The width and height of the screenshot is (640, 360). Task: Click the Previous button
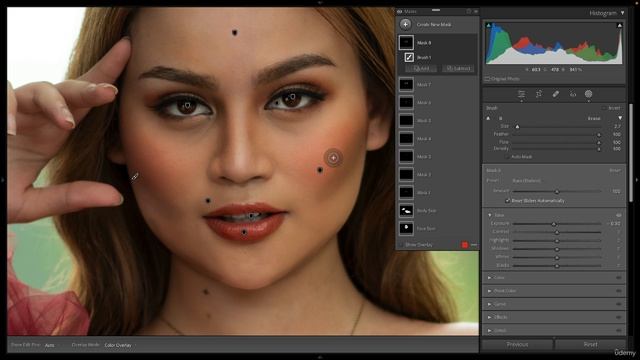pos(517,344)
